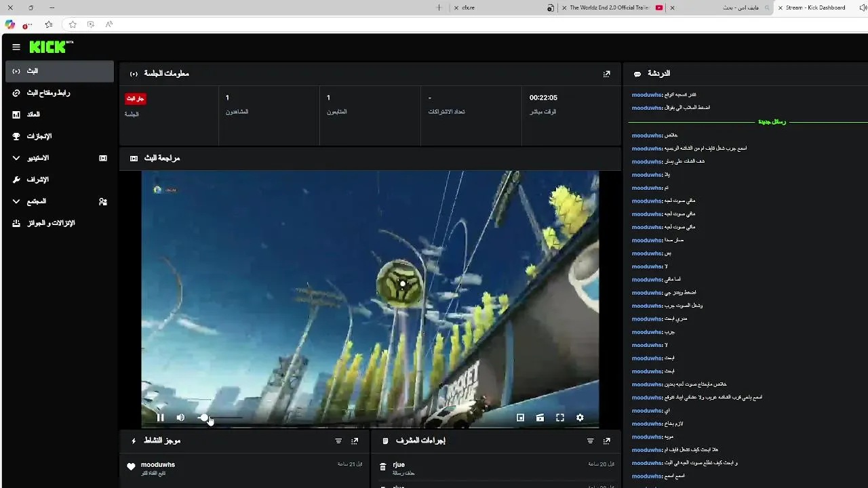Expand the المجتمع sidebar section chevron
The image size is (868, 488).
tap(16, 201)
